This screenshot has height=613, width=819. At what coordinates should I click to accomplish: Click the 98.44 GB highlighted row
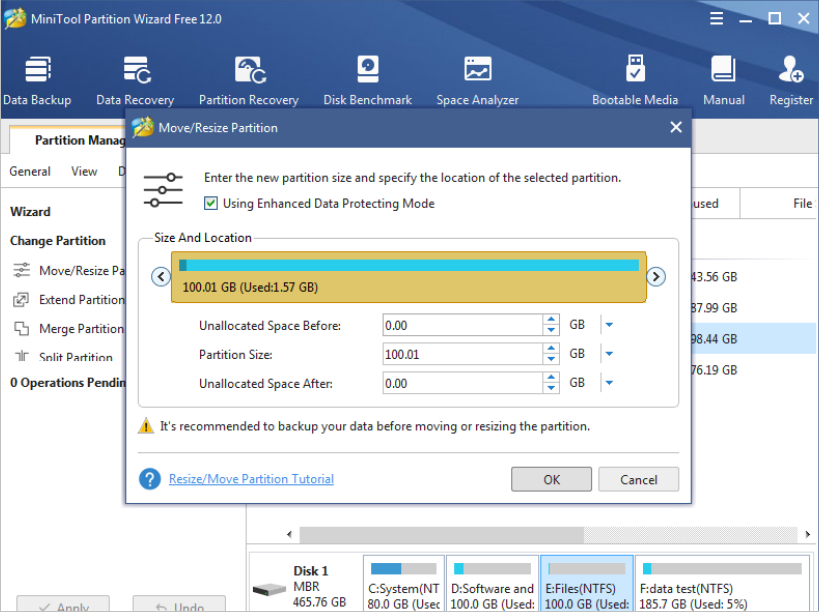click(753, 339)
